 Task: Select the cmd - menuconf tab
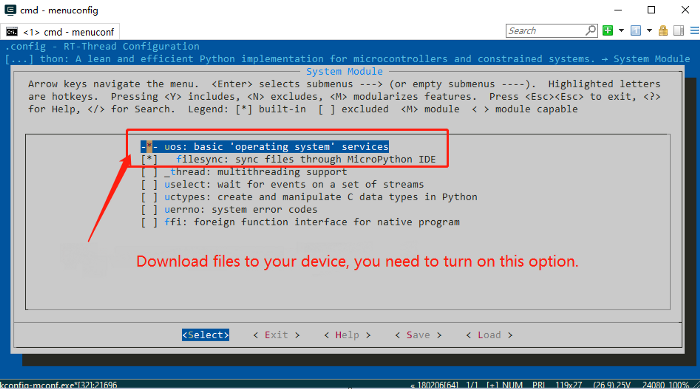pos(60,32)
